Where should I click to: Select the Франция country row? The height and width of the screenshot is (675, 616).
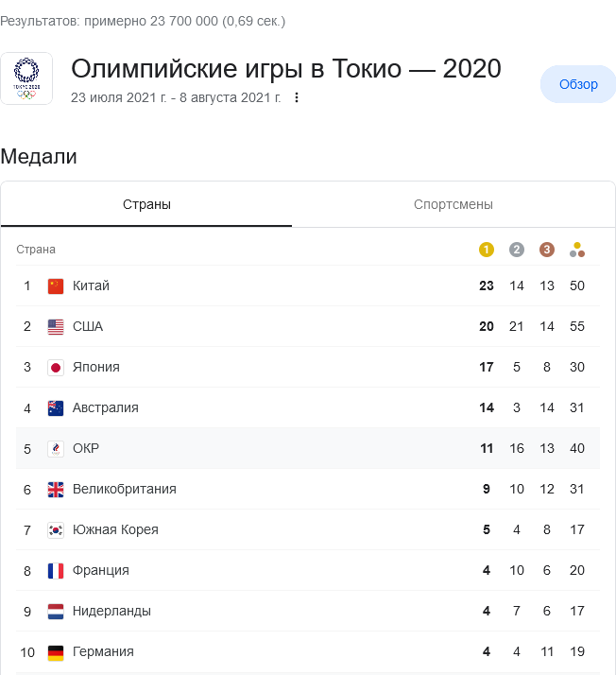pyautogui.click(x=308, y=570)
